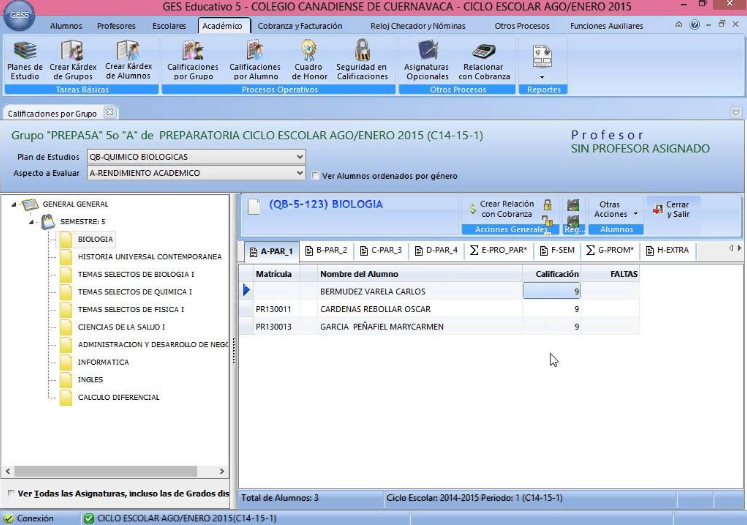Toggle Ver Alumnos ordenados por género checkbox
The height and width of the screenshot is (525, 747).
tap(315, 176)
